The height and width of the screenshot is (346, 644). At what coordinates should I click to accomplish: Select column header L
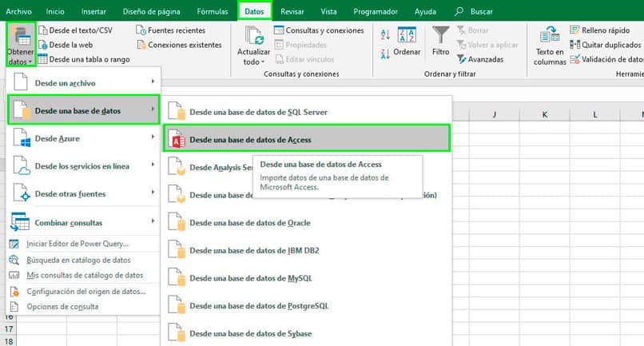point(594,114)
